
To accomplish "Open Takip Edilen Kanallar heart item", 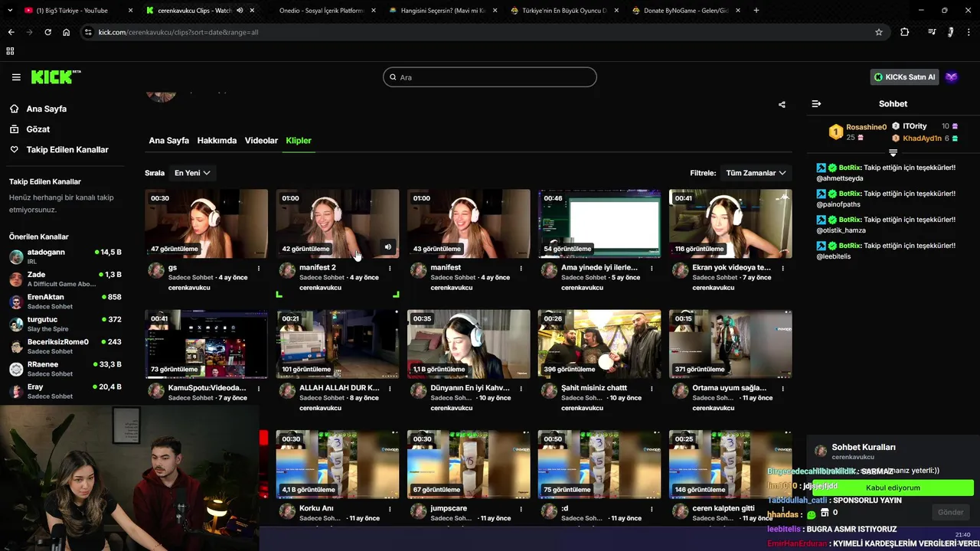I will tap(59, 150).
